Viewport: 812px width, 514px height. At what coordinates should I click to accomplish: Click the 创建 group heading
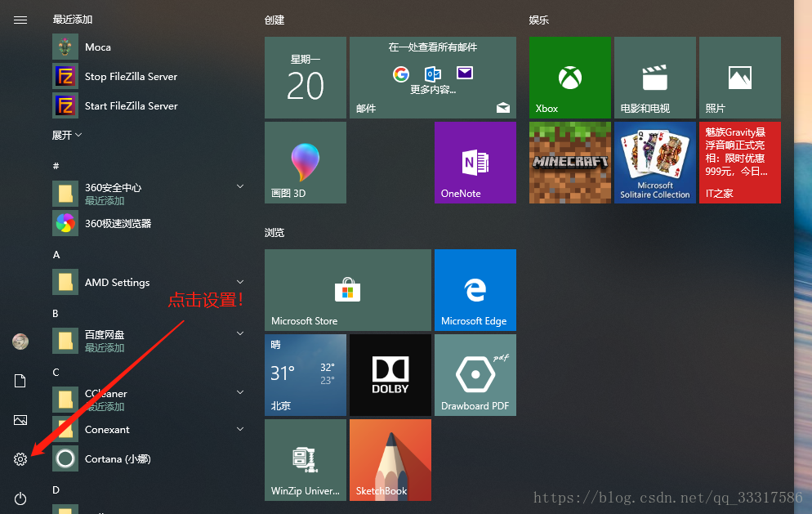pos(274,20)
